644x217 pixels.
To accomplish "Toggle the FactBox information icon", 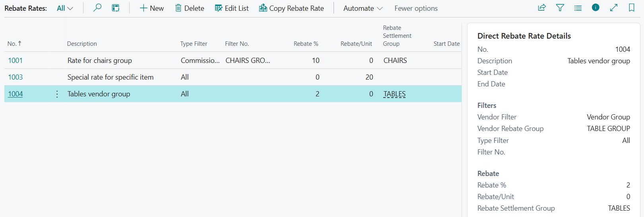I will [x=596, y=8].
